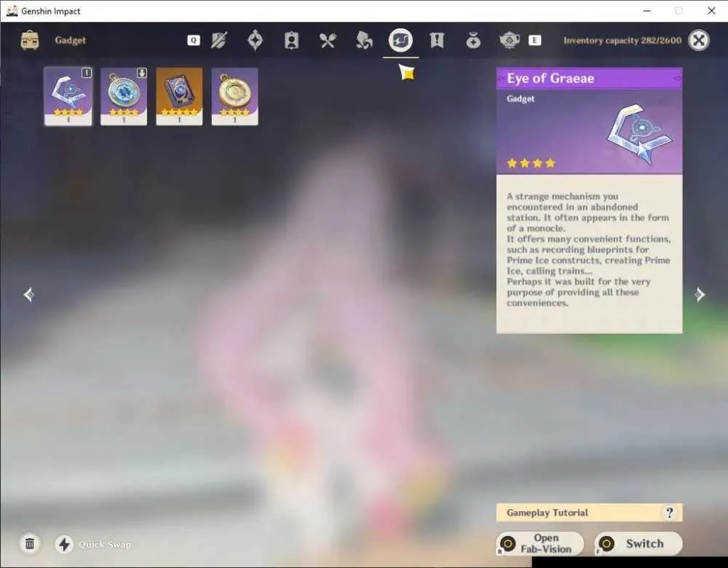Open the Materials plant icon tab
This screenshot has width=728, height=568.
[363, 40]
